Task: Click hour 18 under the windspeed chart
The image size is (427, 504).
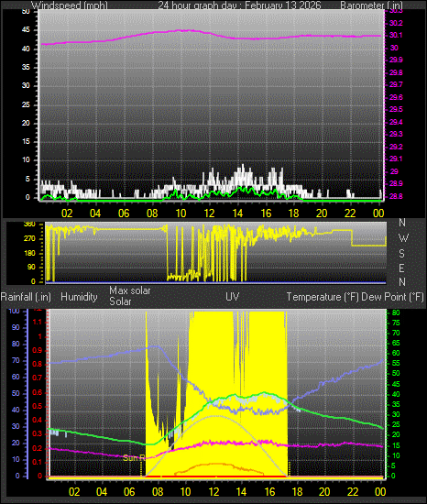Action: pyautogui.click(x=293, y=214)
